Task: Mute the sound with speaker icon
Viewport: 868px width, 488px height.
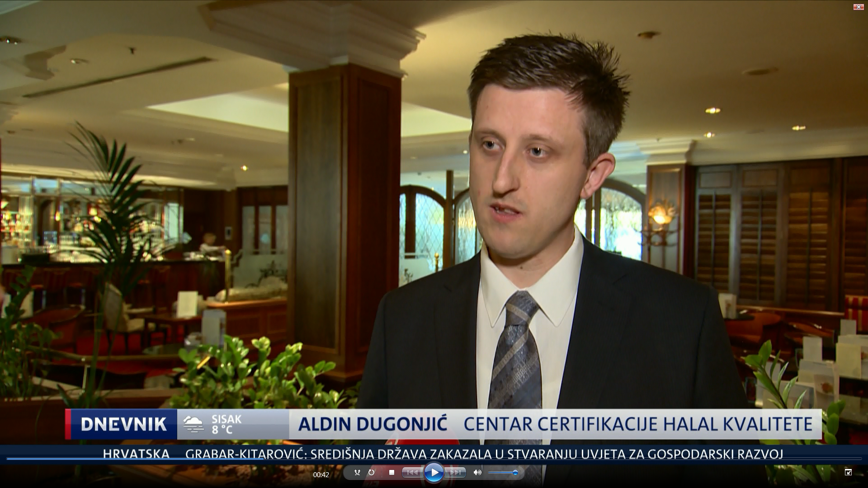Action: coord(477,473)
